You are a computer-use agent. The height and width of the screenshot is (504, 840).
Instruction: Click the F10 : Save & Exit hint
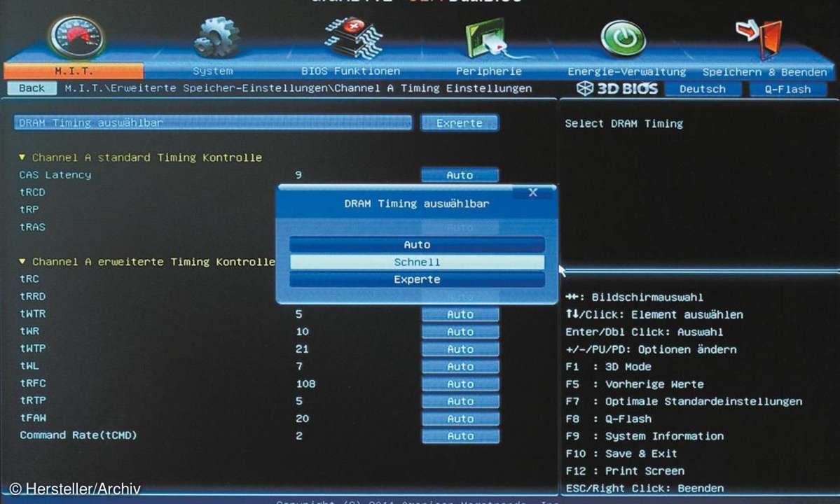click(x=621, y=454)
